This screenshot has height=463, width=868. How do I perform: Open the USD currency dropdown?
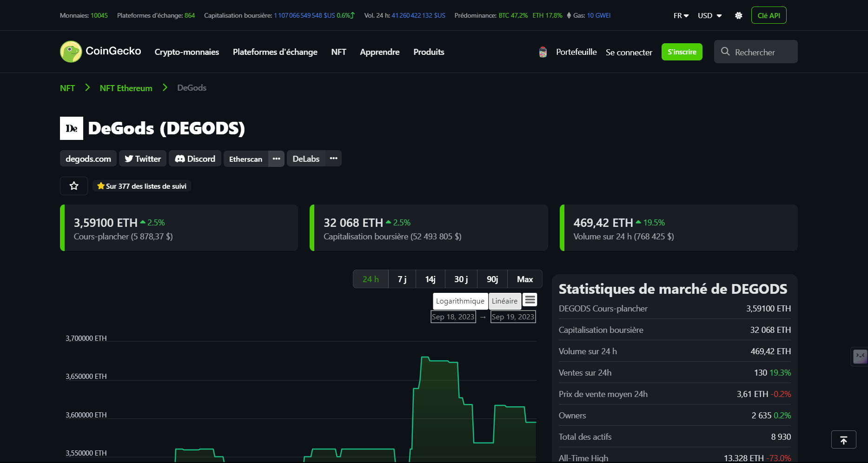[709, 16]
